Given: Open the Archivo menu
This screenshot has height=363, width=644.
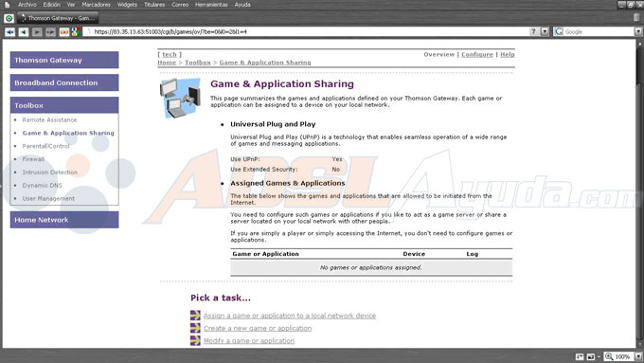Looking at the screenshot, I should coord(27,5).
